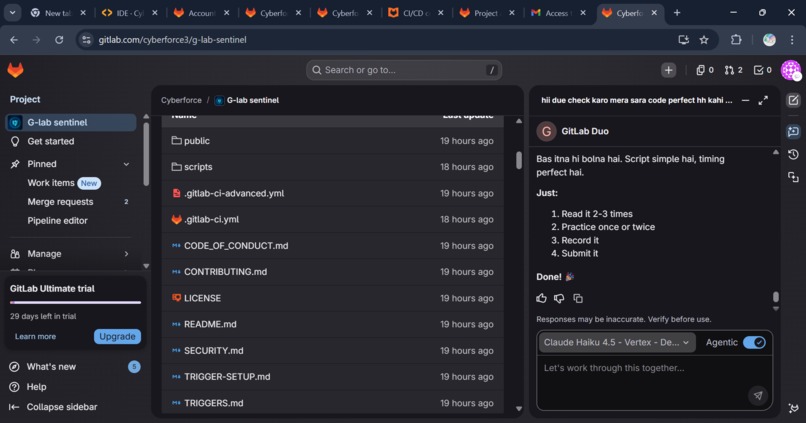
Task: Open the browser tab search dropdown arrow
Action: (x=12, y=13)
